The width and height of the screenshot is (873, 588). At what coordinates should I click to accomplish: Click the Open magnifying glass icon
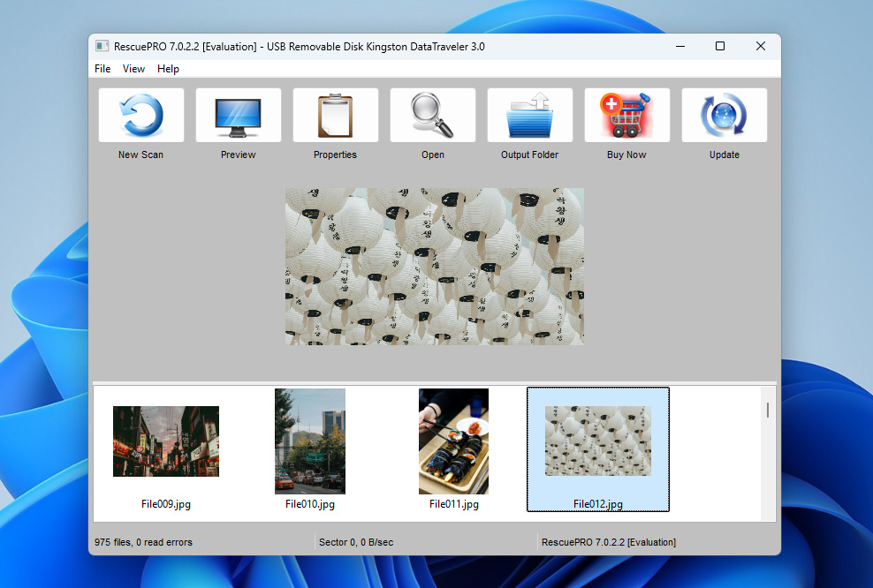pyautogui.click(x=433, y=116)
